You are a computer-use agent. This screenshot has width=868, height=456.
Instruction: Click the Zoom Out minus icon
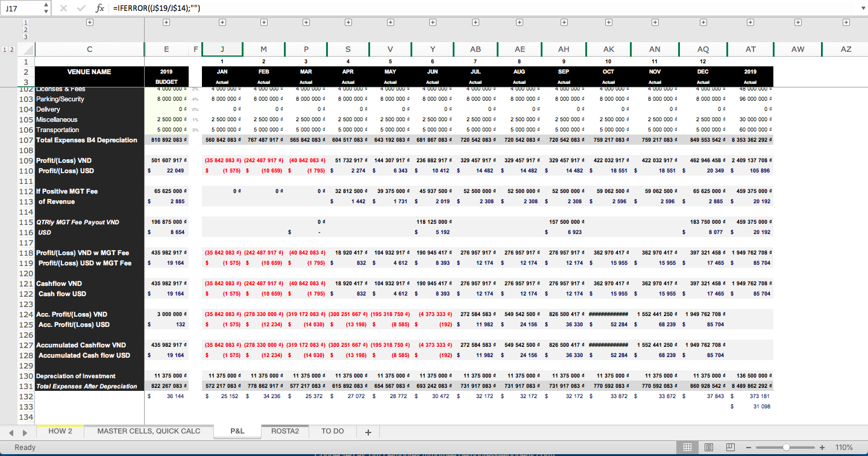(749, 447)
